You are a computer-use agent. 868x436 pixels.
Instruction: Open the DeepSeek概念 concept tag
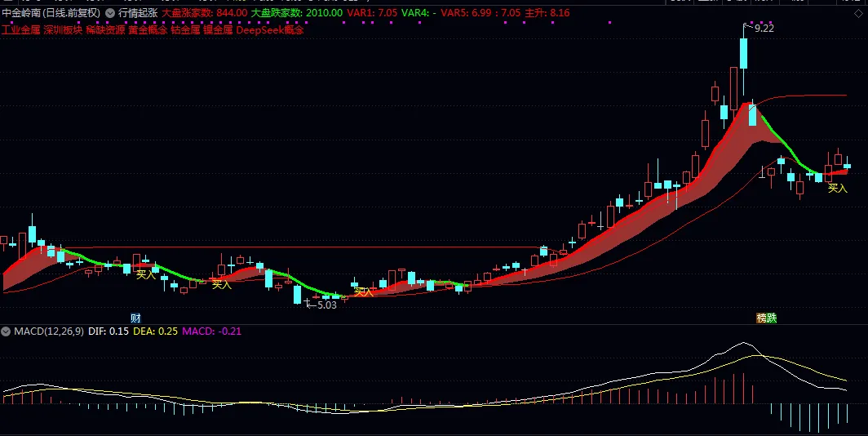(270, 30)
